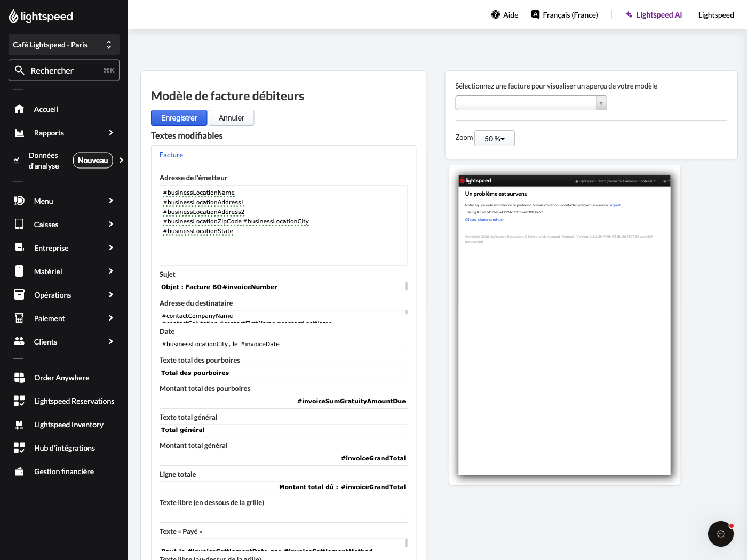Expand the Paiement submenu chevron
The width and height of the screenshot is (747, 560).
(111, 318)
